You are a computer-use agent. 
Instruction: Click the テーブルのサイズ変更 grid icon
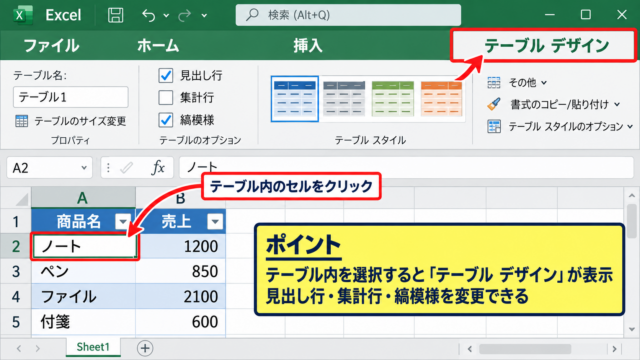tap(22, 121)
